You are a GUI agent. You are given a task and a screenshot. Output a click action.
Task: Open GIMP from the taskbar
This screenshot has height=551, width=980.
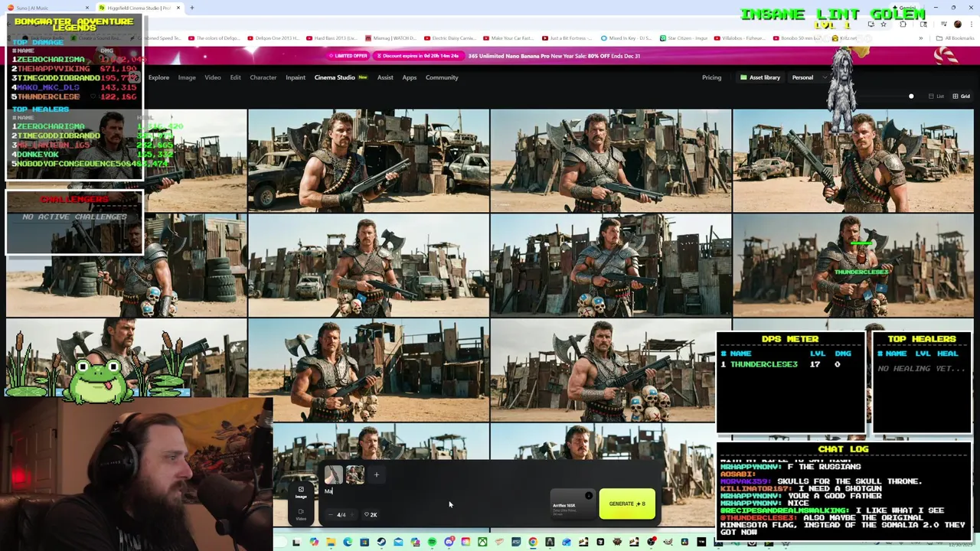coord(668,542)
